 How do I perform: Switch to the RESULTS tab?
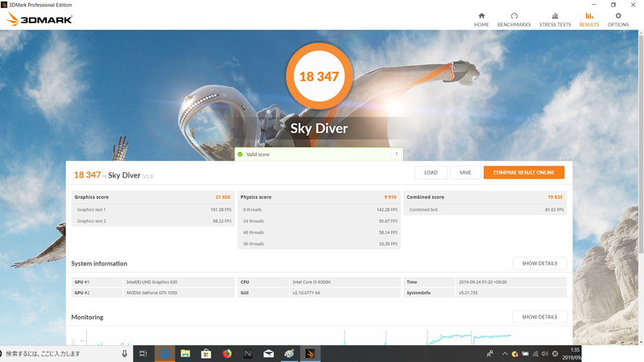click(x=589, y=19)
